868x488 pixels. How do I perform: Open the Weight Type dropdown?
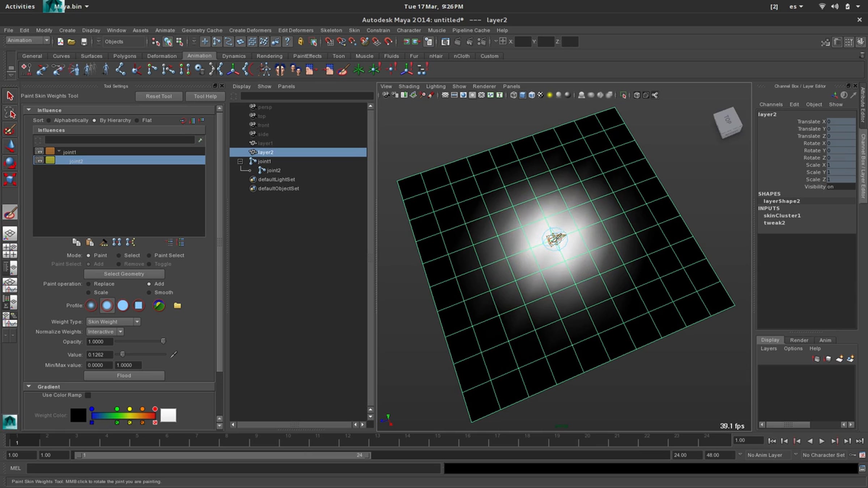click(113, 322)
